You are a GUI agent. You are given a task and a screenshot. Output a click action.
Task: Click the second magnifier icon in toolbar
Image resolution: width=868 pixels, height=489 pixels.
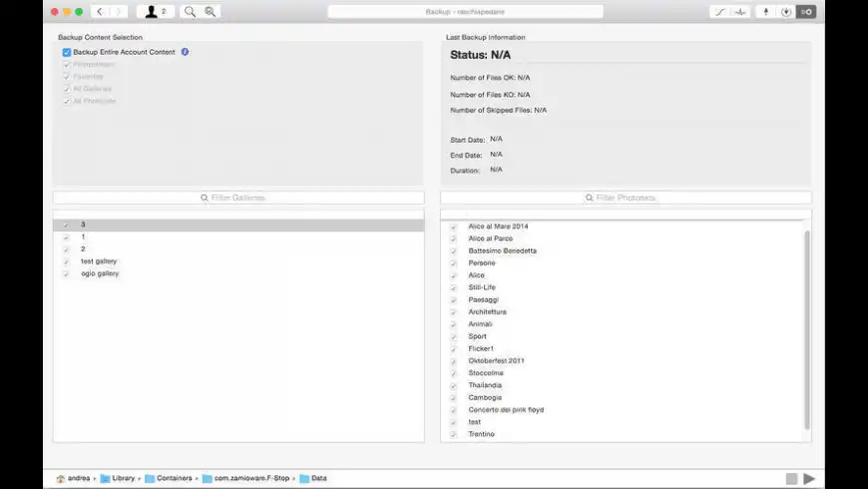point(211,12)
